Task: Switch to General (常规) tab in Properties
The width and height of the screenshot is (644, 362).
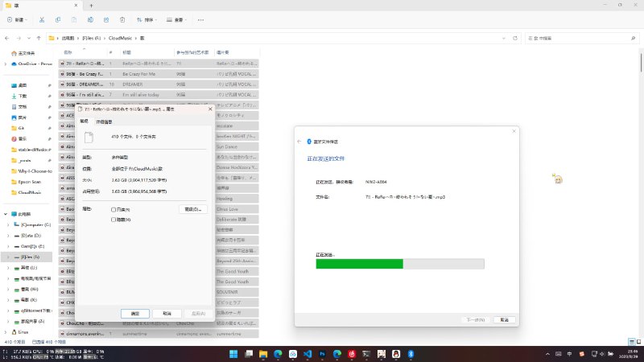Action: point(85,121)
